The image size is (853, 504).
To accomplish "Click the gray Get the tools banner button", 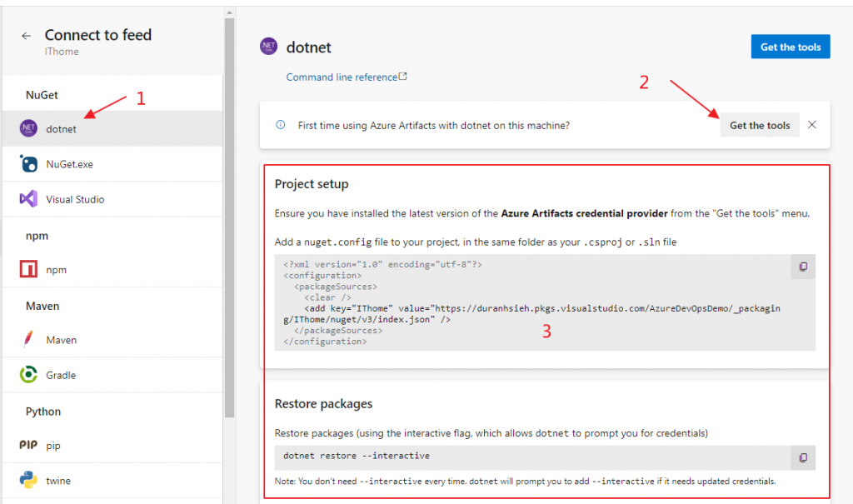I will (x=760, y=125).
